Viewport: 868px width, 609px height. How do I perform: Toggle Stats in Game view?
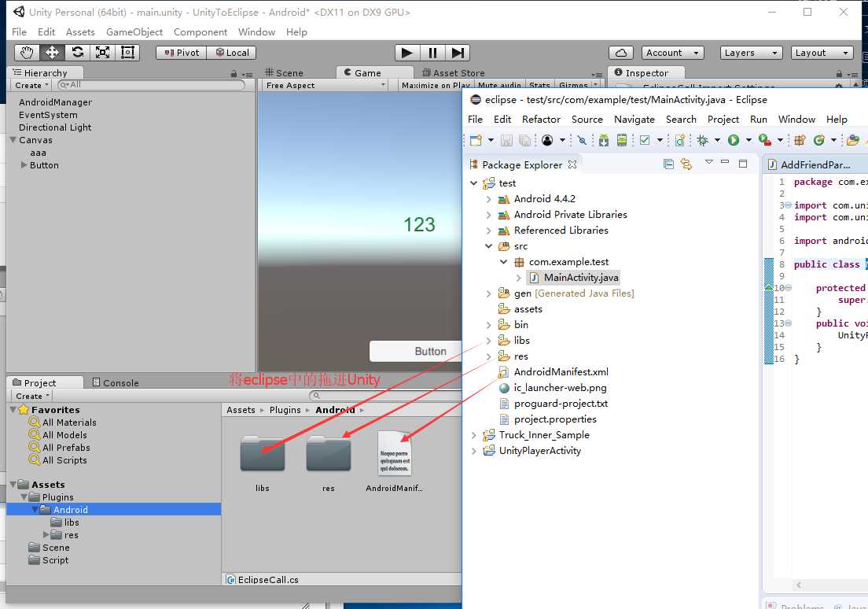click(x=539, y=85)
